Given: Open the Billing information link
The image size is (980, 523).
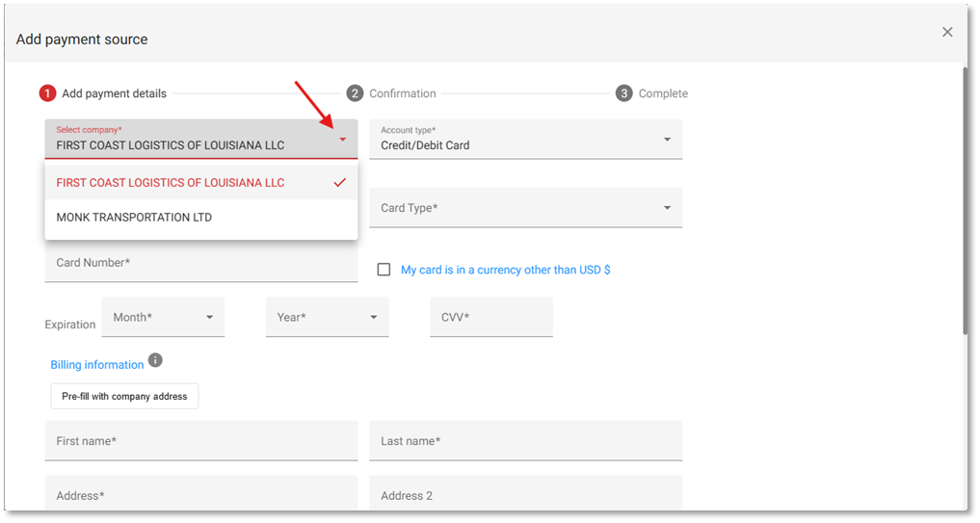Looking at the screenshot, I should pos(97,364).
